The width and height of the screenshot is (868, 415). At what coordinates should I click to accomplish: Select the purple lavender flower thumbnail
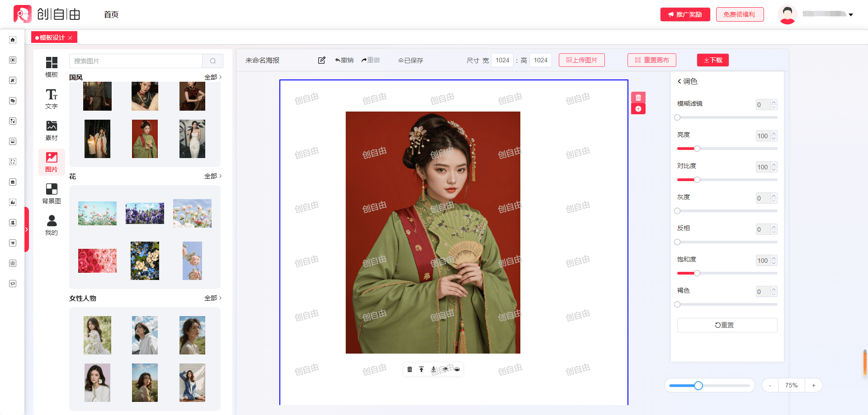point(145,213)
